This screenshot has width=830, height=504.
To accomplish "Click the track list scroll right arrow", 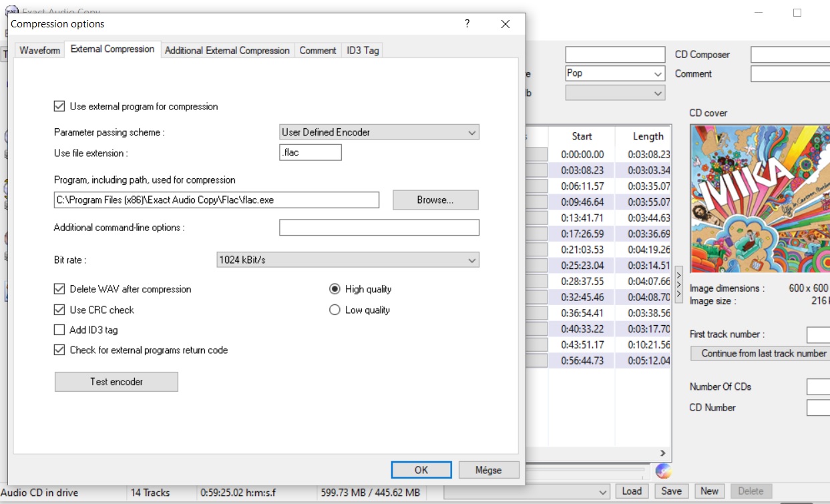I will 663,453.
